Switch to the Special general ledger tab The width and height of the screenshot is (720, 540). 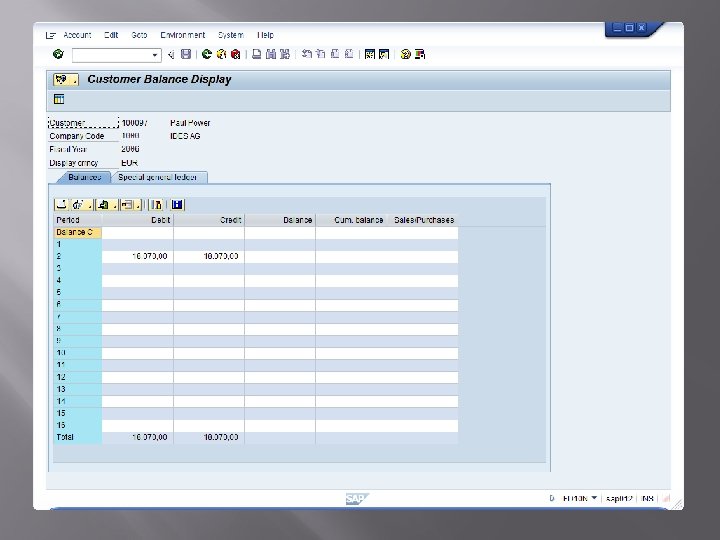158,177
